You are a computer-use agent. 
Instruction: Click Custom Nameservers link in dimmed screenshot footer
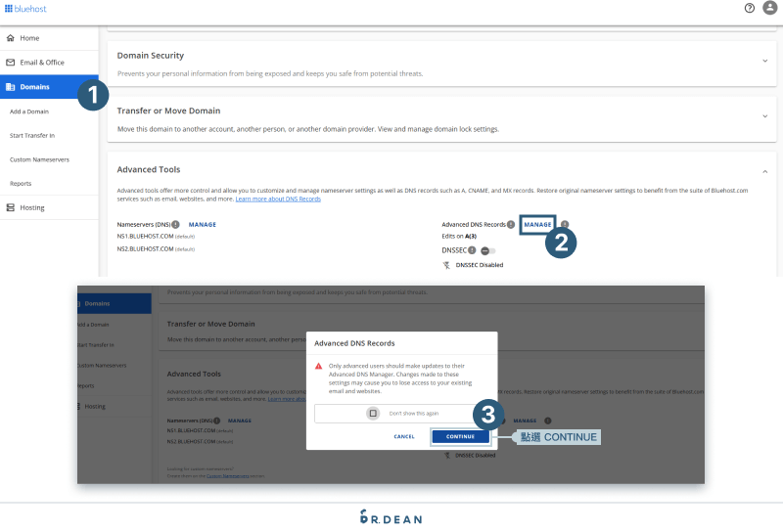[x=228, y=476]
